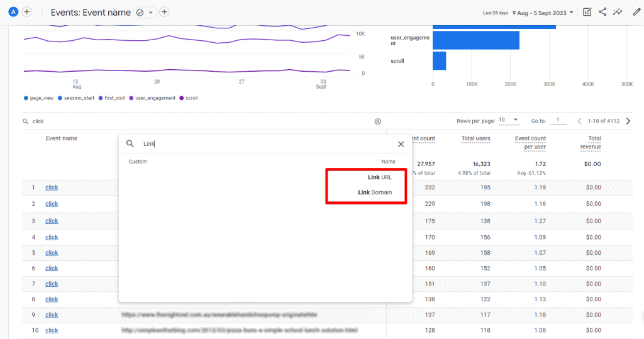This screenshot has height=339, width=644.
Task: Toggle the session_start legend item
Action: pos(76,98)
